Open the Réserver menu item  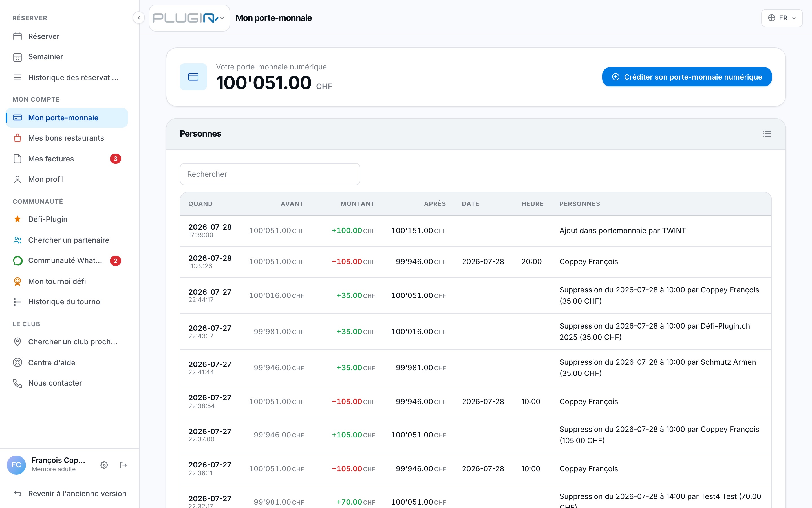[x=67, y=36]
